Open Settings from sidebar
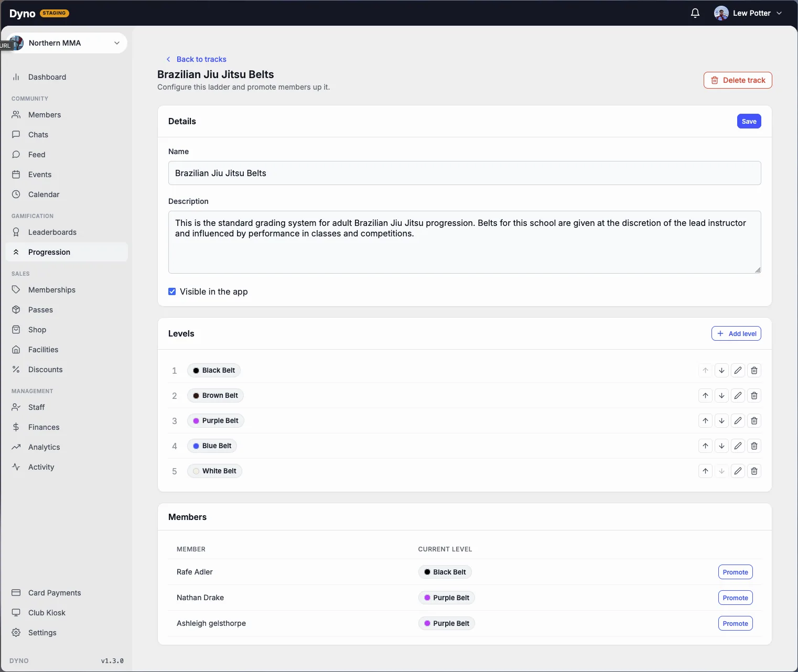798x672 pixels. [67, 633]
